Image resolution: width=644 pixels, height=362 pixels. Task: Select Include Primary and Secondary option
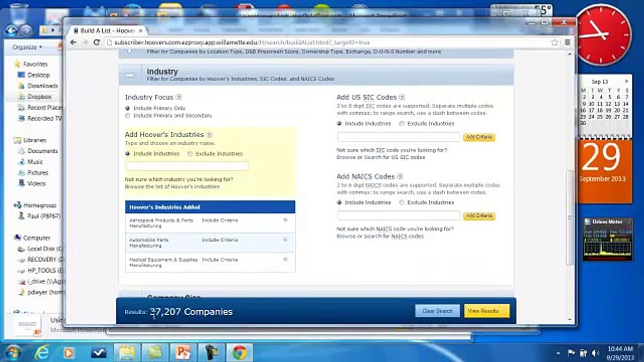point(127,116)
